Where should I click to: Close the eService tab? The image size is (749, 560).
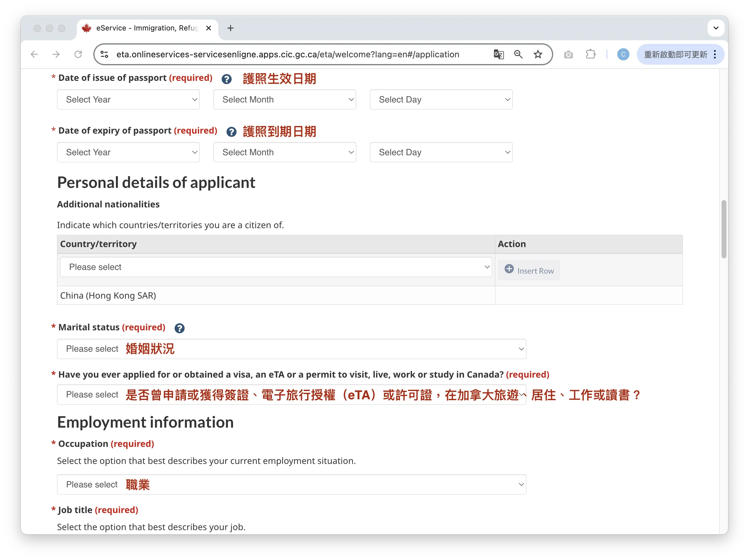pos(209,28)
